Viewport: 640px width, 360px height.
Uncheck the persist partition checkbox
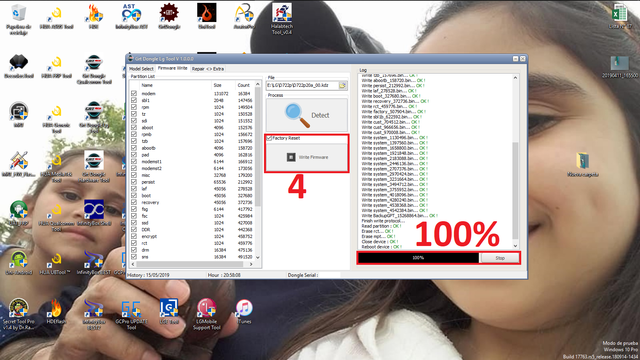tap(134, 182)
